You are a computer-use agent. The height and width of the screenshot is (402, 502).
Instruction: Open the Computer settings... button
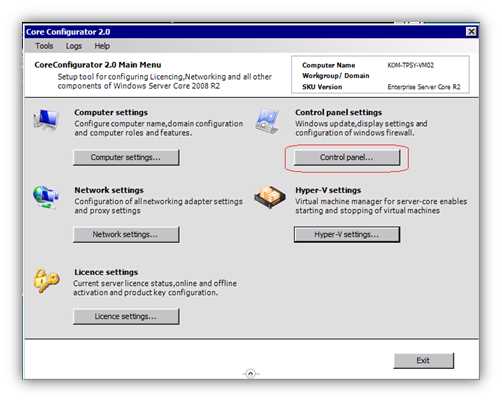126,157
